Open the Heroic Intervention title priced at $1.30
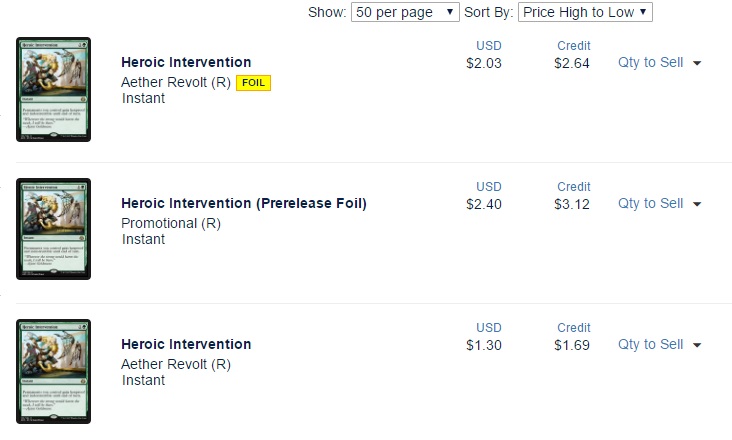732x440 pixels. tap(186, 345)
